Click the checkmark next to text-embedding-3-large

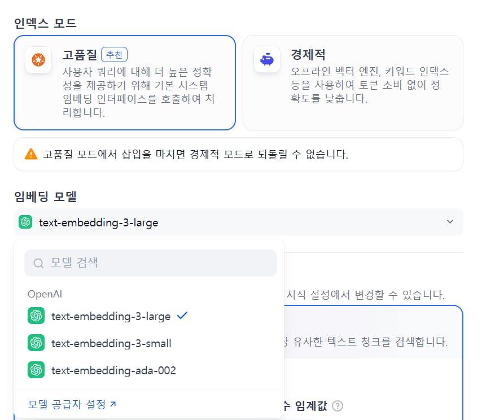182,316
